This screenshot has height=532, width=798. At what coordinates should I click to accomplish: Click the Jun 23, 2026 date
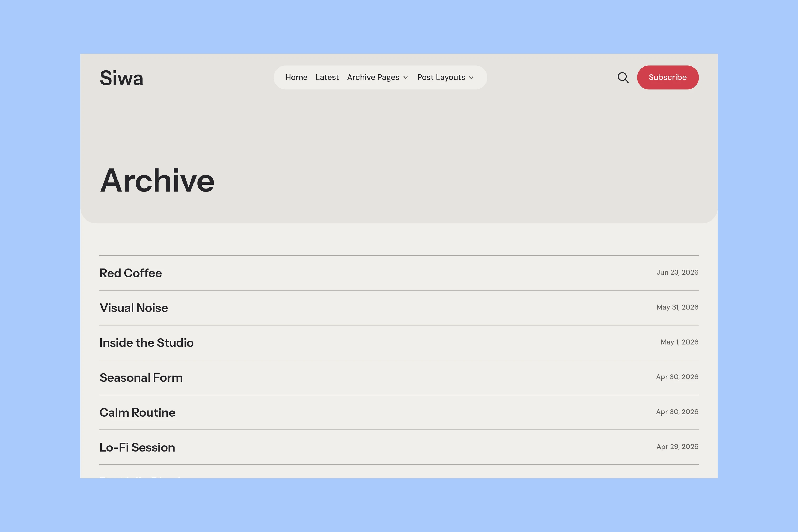[x=677, y=273]
